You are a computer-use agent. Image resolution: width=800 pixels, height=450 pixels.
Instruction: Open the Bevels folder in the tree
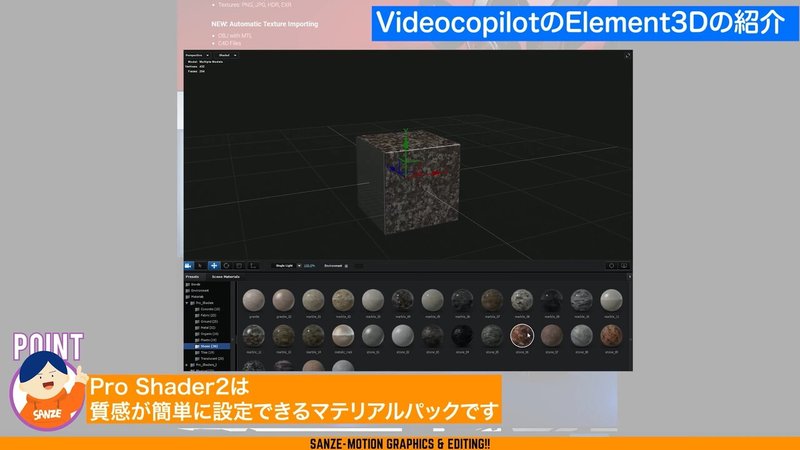(x=194, y=284)
